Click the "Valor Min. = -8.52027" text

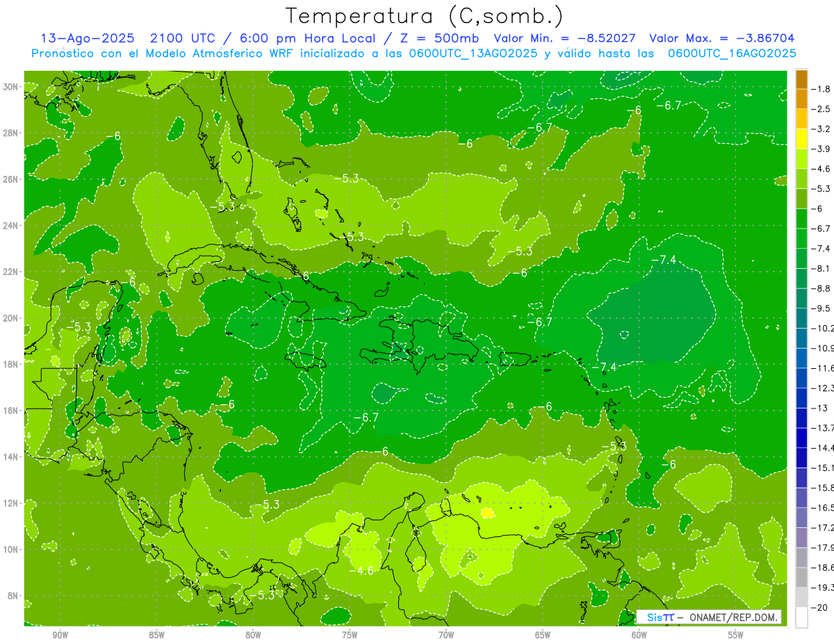pos(566,38)
